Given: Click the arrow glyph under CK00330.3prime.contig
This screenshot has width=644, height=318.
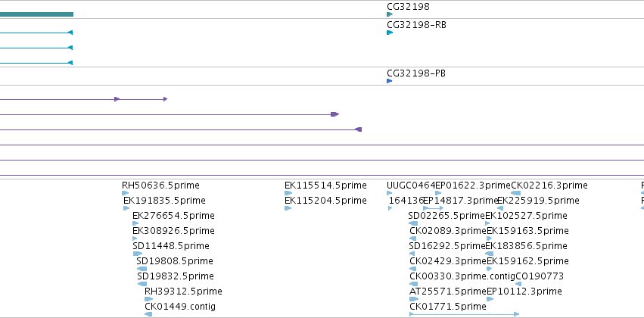Looking at the screenshot, I should 414,284.
